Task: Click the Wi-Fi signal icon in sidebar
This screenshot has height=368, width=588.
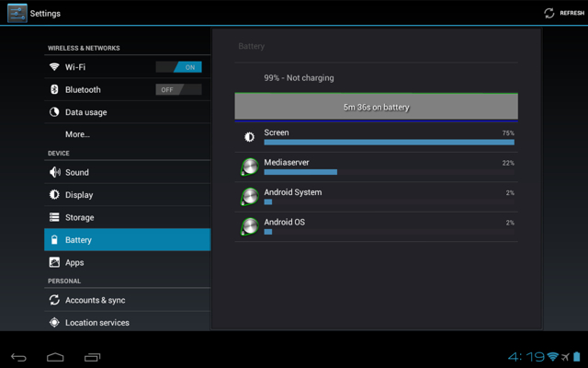Action: (54, 67)
